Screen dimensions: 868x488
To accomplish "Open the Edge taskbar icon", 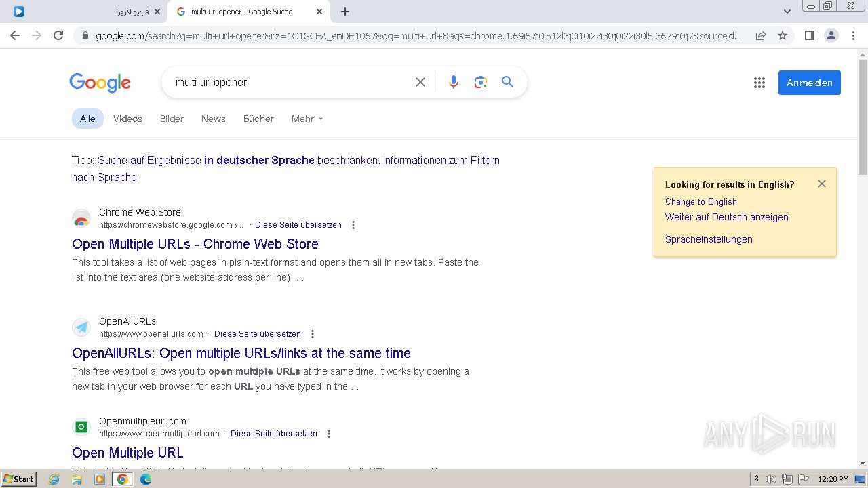I will 146,479.
